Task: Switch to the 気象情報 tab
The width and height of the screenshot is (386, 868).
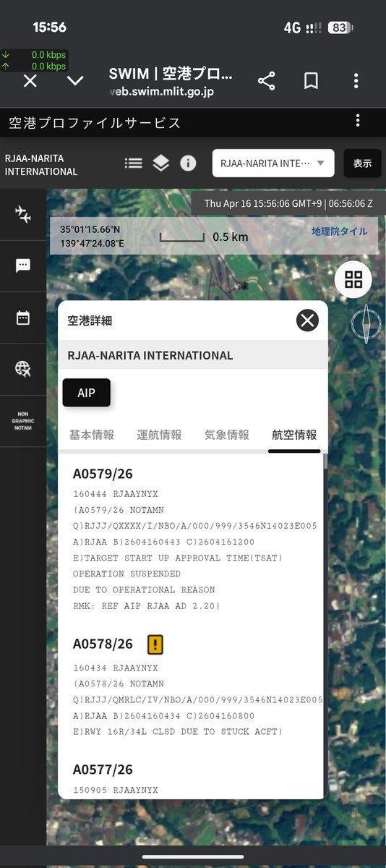Action: [x=227, y=435]
